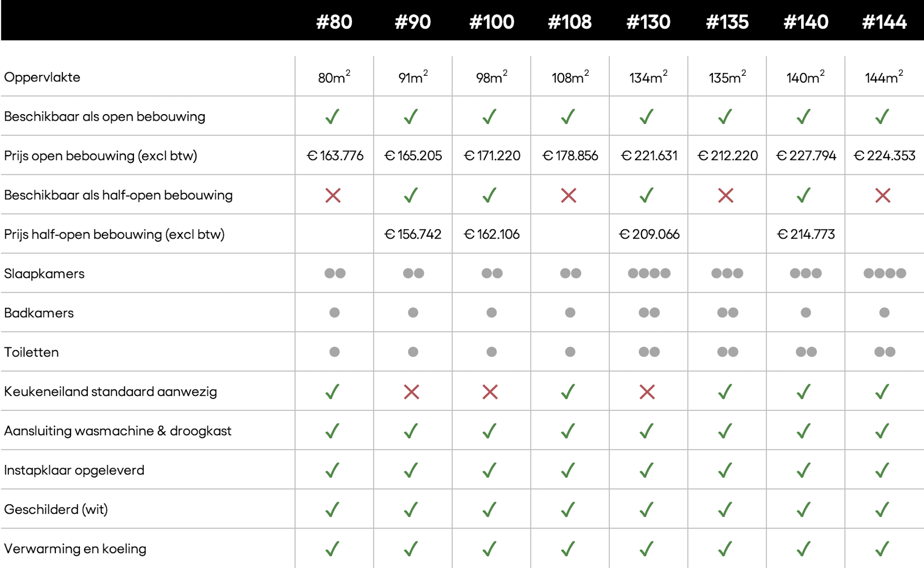Click green checkmark for #144 open bebouwing

[882, 116]
